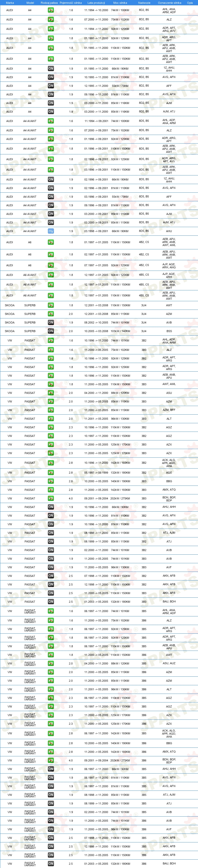
Task: Click the Nadwozie column header
Action: pos(144,3)
